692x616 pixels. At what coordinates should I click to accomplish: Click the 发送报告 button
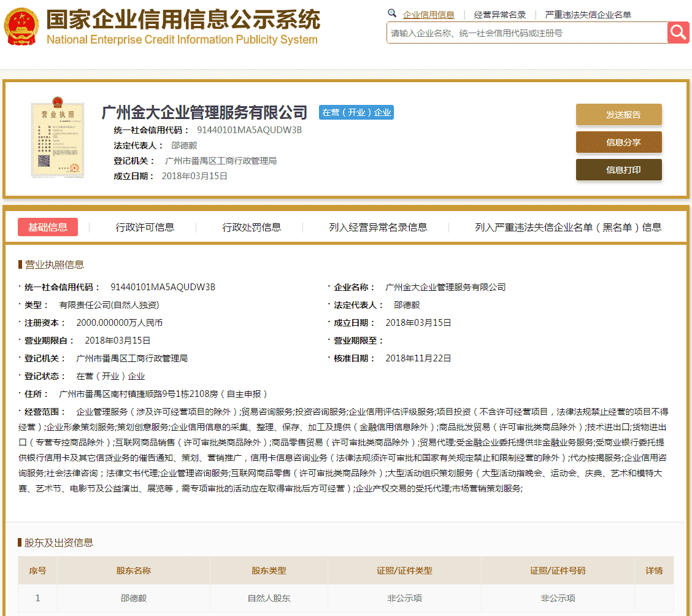coord(619,115)
